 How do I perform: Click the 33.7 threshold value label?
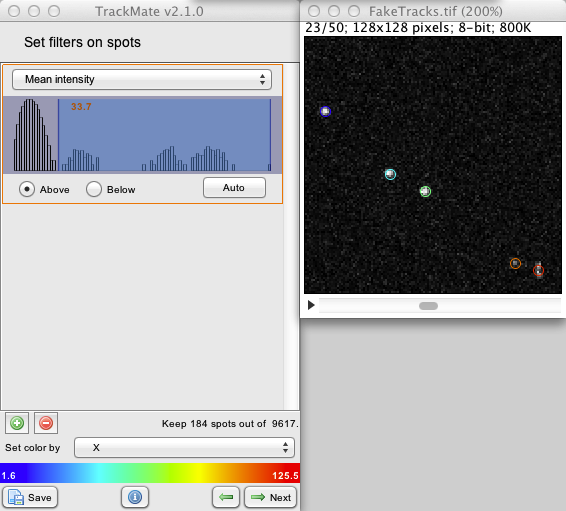(x=81, y=106)
